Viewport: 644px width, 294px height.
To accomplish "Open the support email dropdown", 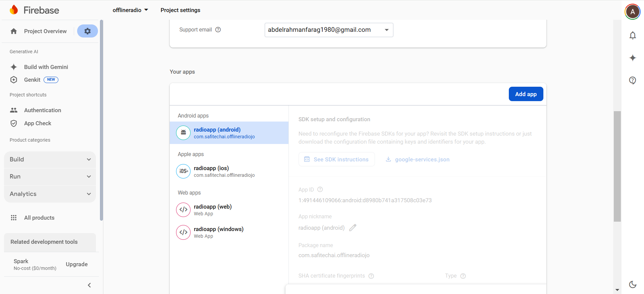I will coord(329,30).
